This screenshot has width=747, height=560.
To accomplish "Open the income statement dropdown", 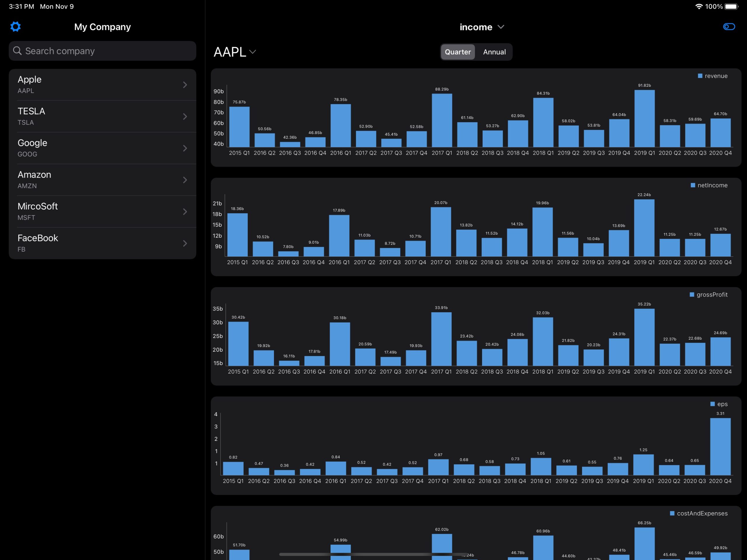I will tap(482, 27).
